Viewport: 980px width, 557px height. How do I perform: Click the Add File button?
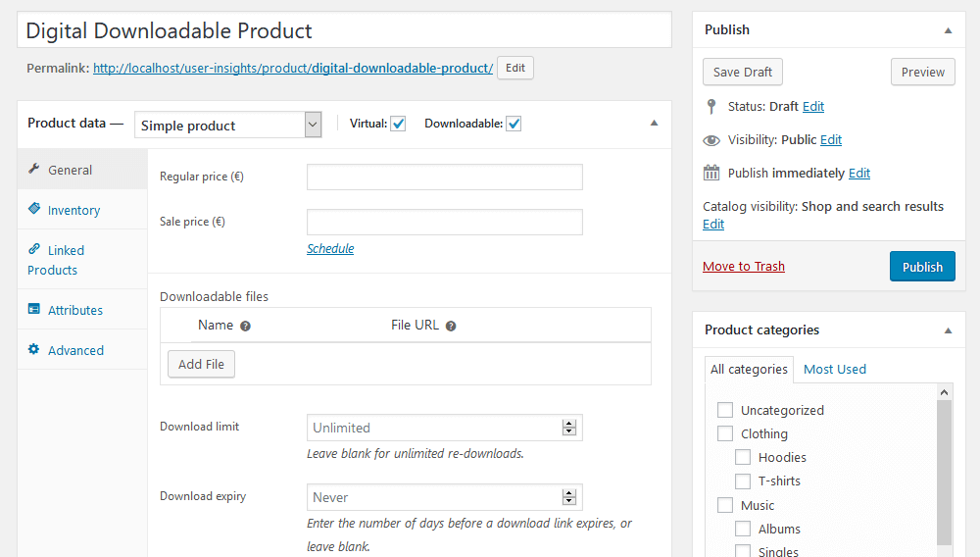pos(201,364)
